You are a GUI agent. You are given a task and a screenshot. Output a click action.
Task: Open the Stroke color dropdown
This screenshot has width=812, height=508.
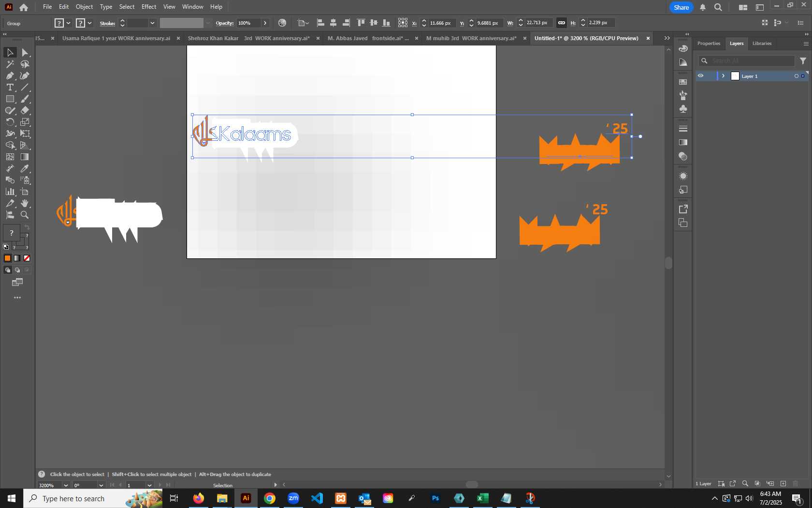pyautogui.click(x=90, y=23)
